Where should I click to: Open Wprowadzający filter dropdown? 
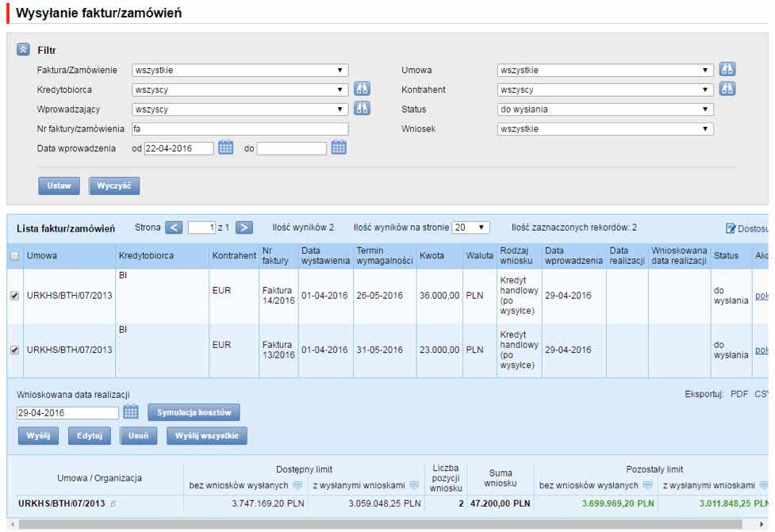[240, 109]
